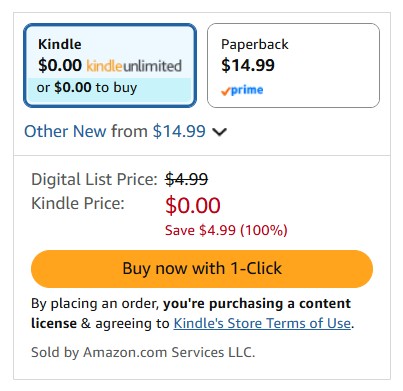The height and width of the screenshot is (391, 403).
Task: Click the struck-through $4.99 list price
Action: (186, 179)
